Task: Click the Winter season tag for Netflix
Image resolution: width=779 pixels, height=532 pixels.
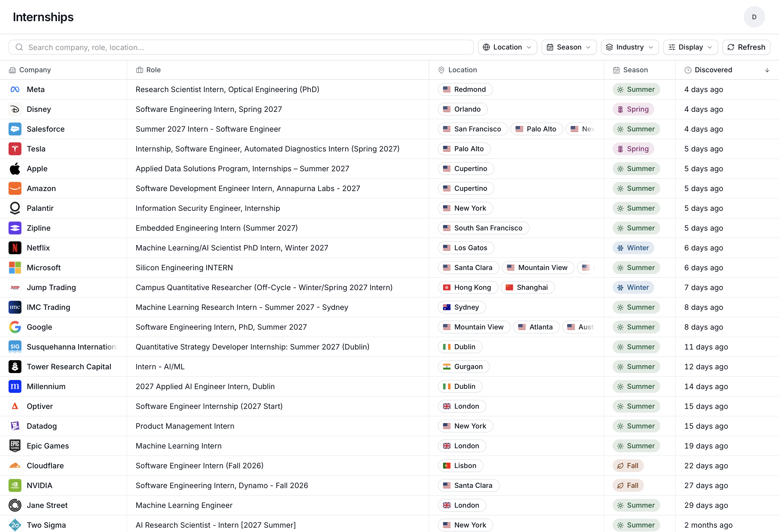Action: tap(633, 248)
